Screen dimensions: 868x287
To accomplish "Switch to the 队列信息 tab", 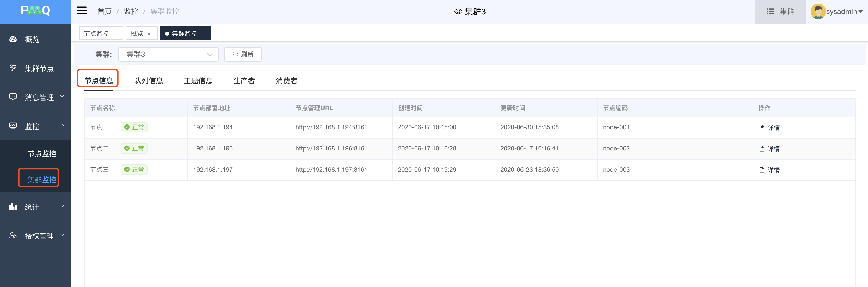I will pos(148,81).
